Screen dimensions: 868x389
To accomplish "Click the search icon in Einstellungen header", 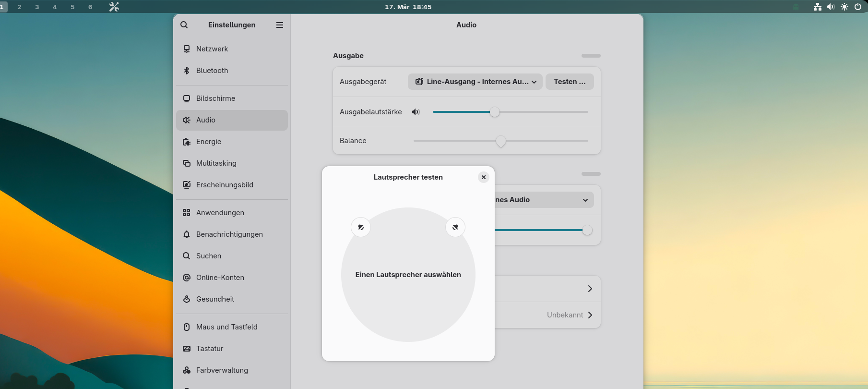I will pyautogui.click(x=184, y=25).
